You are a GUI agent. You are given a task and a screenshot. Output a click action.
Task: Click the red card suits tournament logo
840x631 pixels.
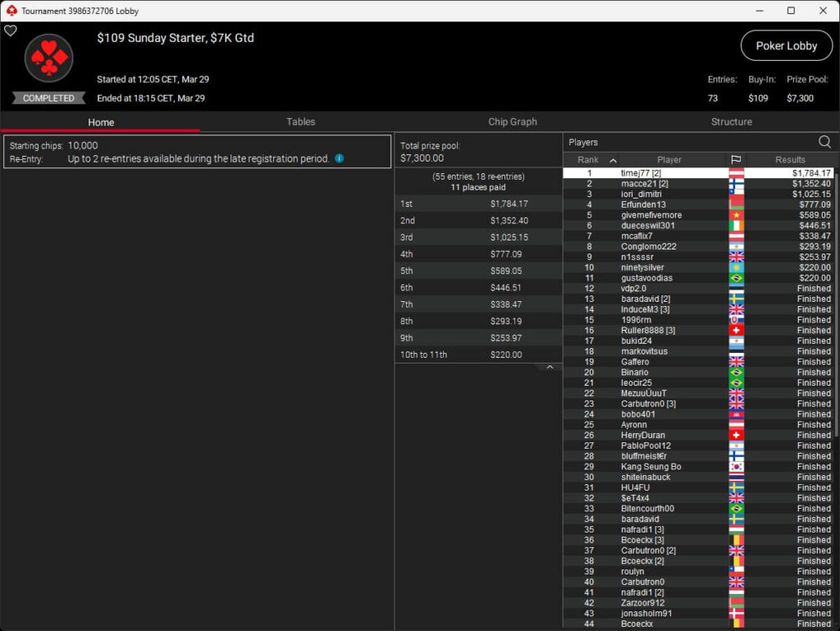[49, 58]
